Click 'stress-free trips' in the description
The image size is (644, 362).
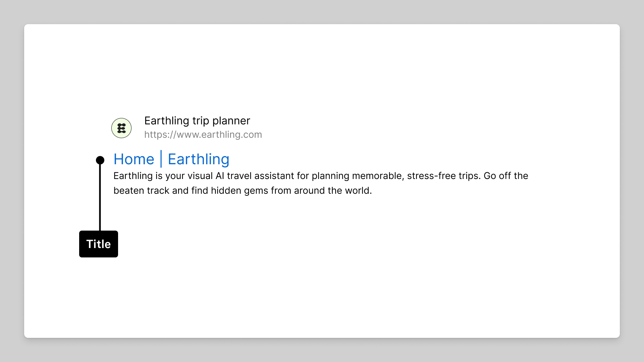(444, 176)
